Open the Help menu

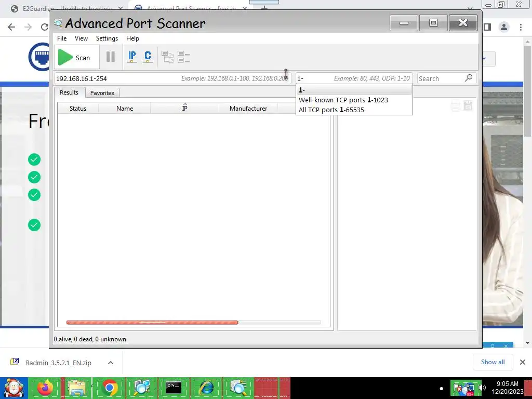coord(132,38)
